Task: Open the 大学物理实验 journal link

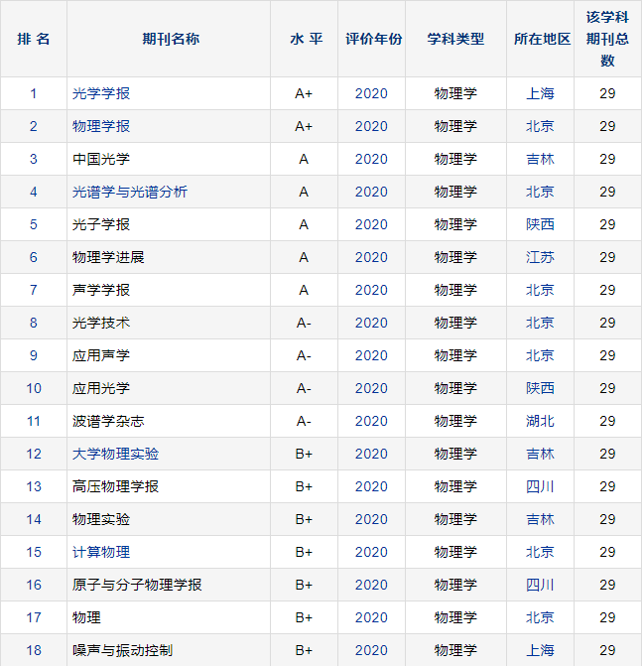Action: coord(115,454)
